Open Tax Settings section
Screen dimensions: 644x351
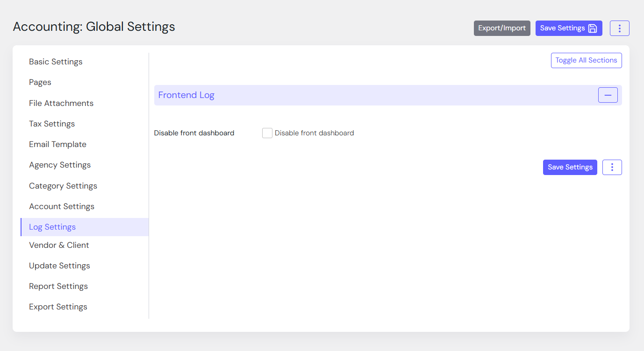[x=52, y=124]
